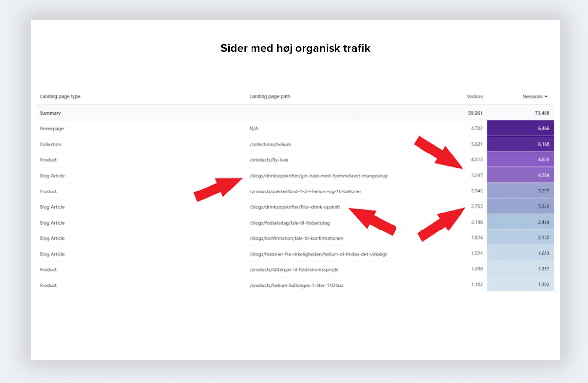Open the /products/fly-luxe path
This screenshot has height=383, width=588.
coord(270,160)
